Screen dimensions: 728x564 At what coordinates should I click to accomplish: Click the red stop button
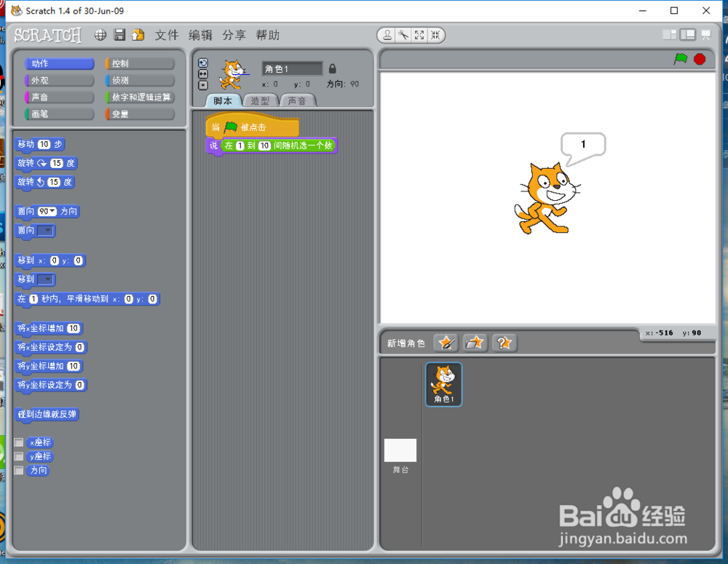point(699,60)
